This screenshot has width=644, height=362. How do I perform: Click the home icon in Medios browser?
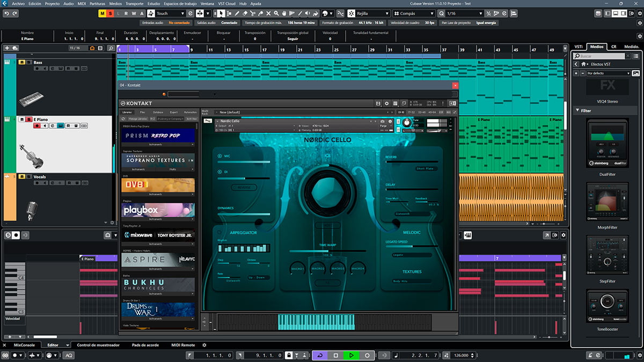[x=583, y=64]
